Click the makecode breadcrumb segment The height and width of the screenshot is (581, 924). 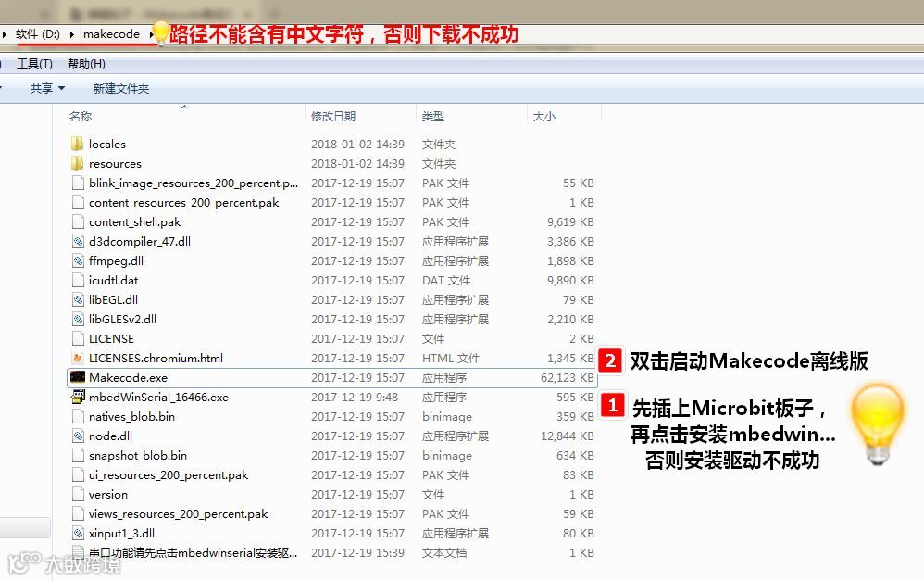pyautogui.click(x=111, y=34)
